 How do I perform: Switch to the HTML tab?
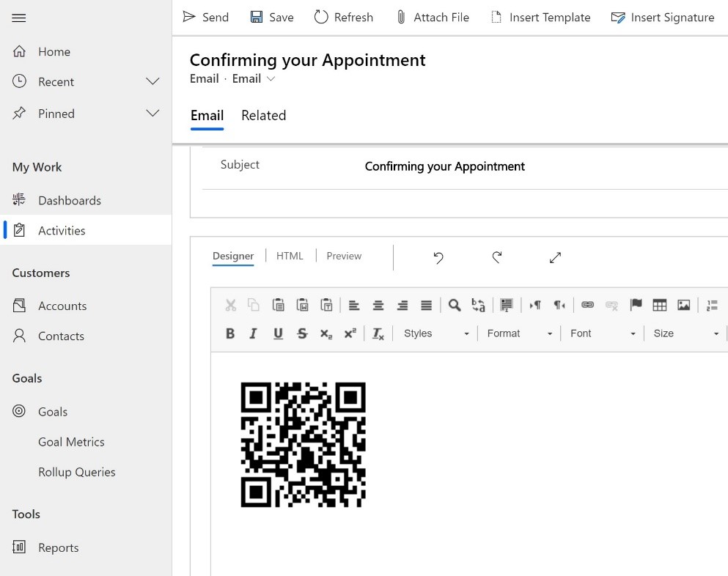coord(290,256)
